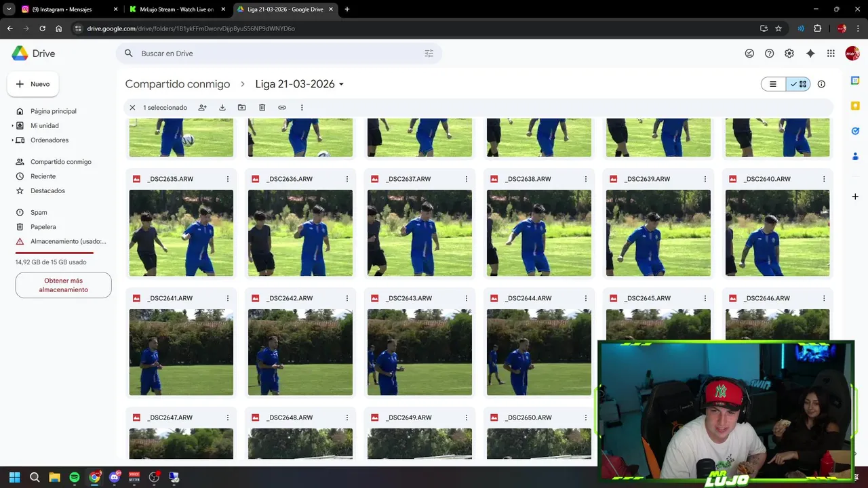The height and width of the screenshot is (488, 868).
Task: Open Google Keep side panel icon
Action: [x=855, y=106]
